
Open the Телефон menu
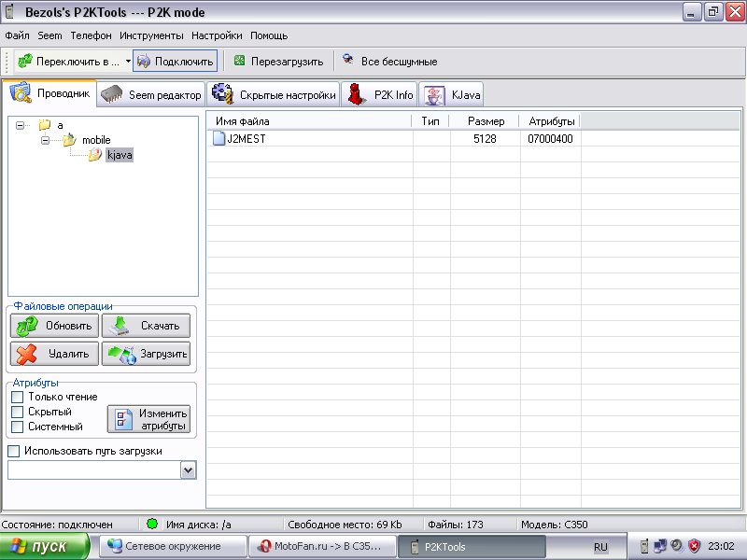(x=91, y=35)
